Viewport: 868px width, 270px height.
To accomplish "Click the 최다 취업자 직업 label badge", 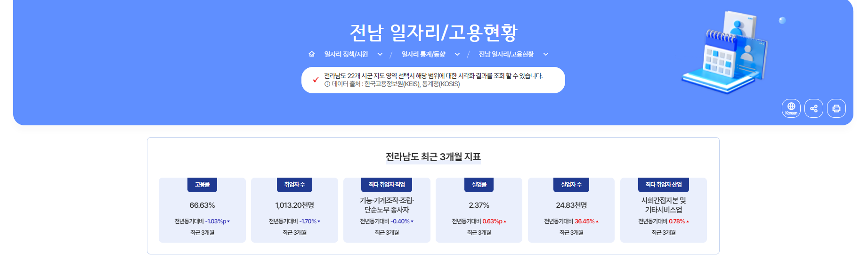I will pos(387,185).
